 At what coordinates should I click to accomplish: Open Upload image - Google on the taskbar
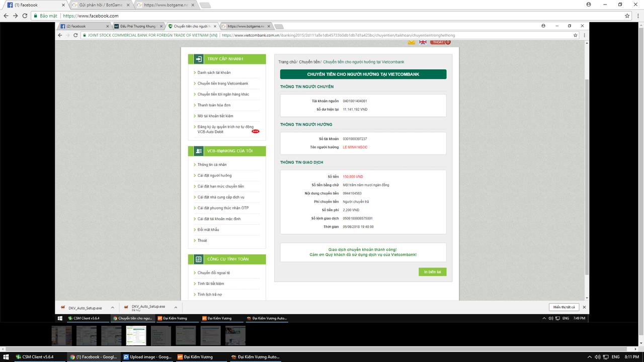[147, 357]
